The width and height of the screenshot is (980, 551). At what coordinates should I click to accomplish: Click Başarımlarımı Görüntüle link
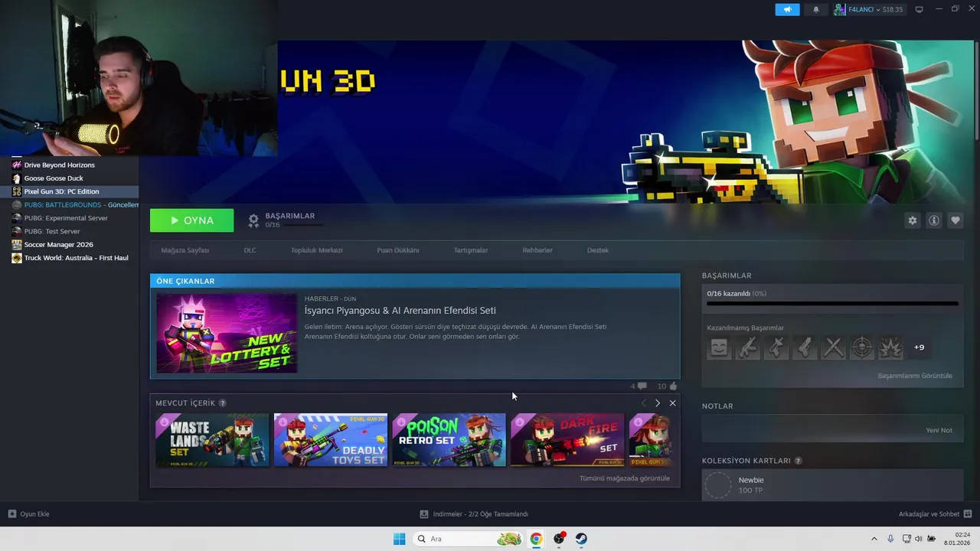tap(915, 376)
